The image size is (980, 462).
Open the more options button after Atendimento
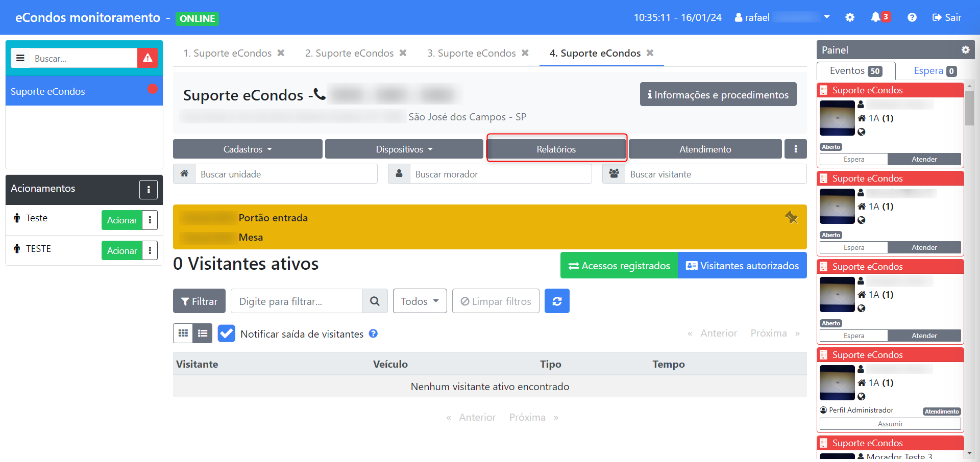pos(795,149)
